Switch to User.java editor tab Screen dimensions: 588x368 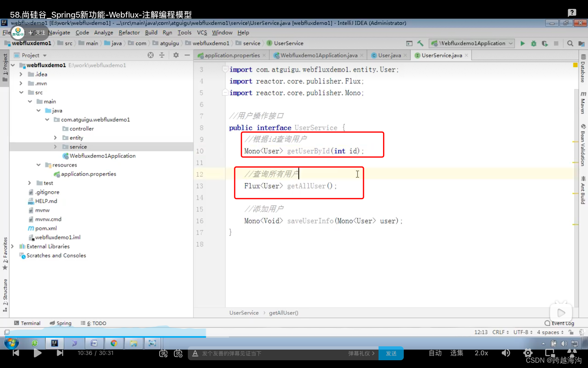tap(389, 55)
